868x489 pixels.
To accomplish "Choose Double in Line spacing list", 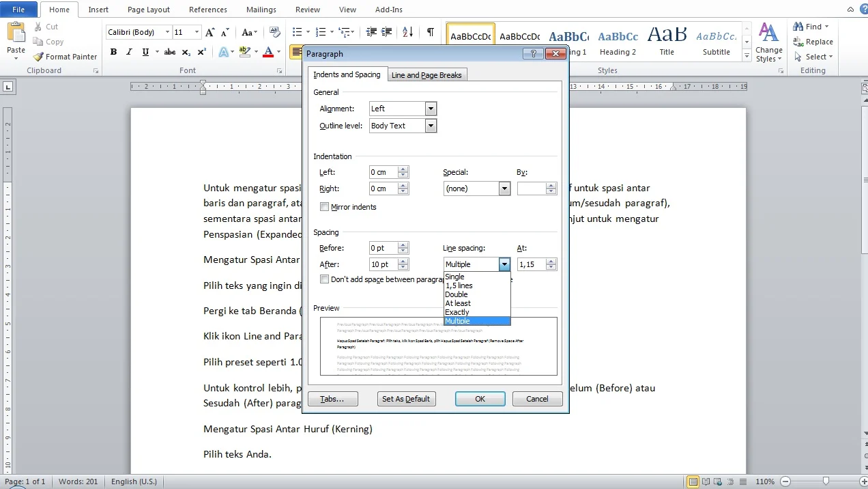I will (x=477, y=294).
